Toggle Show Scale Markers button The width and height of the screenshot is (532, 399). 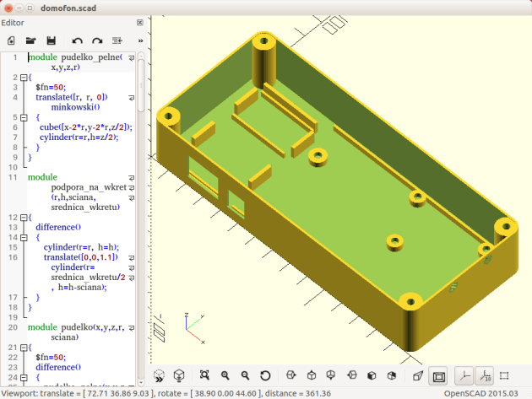click(484, 376)
